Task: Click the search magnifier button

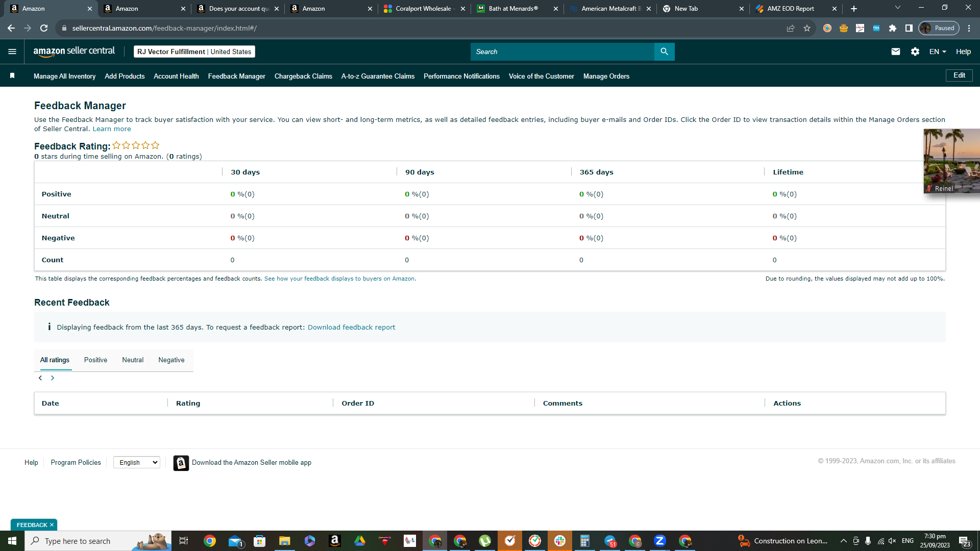Action: 664,52
